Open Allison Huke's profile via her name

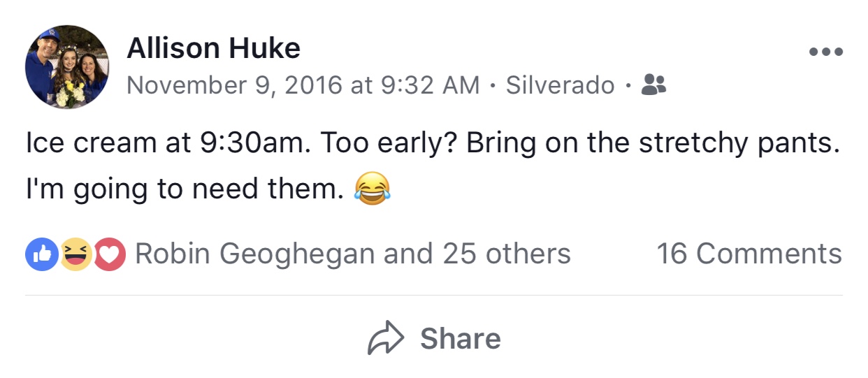[x=213, y=48]
